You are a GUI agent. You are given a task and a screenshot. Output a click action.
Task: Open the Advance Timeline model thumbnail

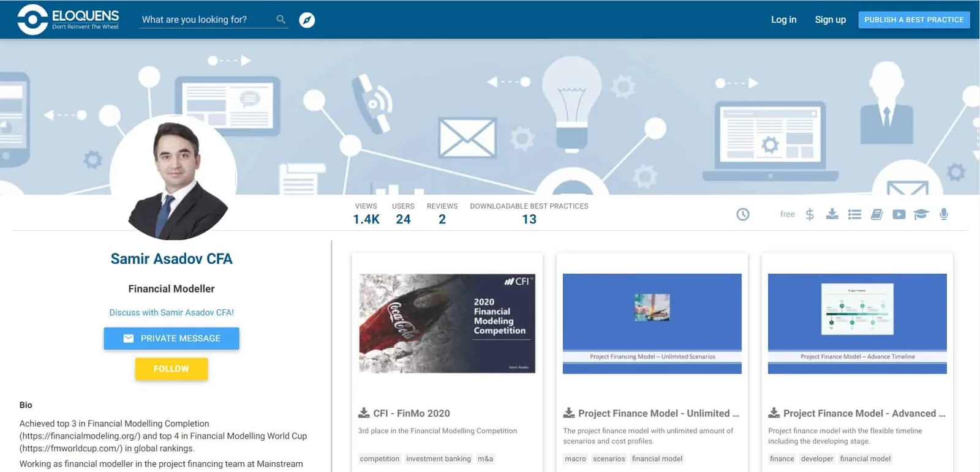[x=858, y=323]
